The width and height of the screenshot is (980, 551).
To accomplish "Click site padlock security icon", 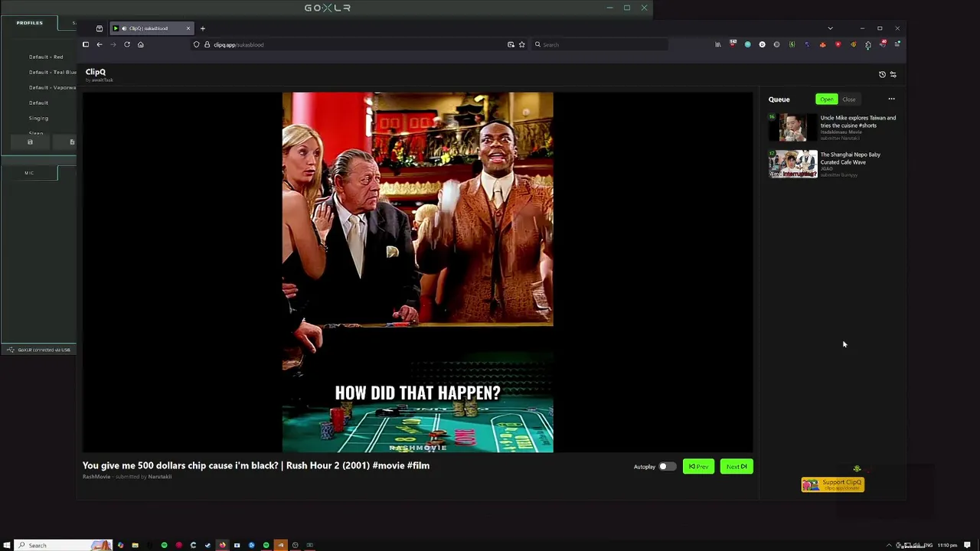I will (x=207, y=44).
